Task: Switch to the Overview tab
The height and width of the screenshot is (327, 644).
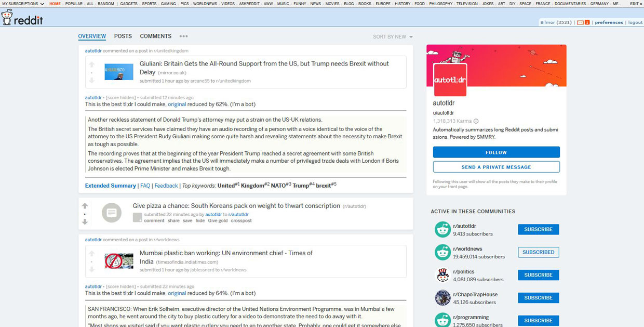Action: click(92, 36)
